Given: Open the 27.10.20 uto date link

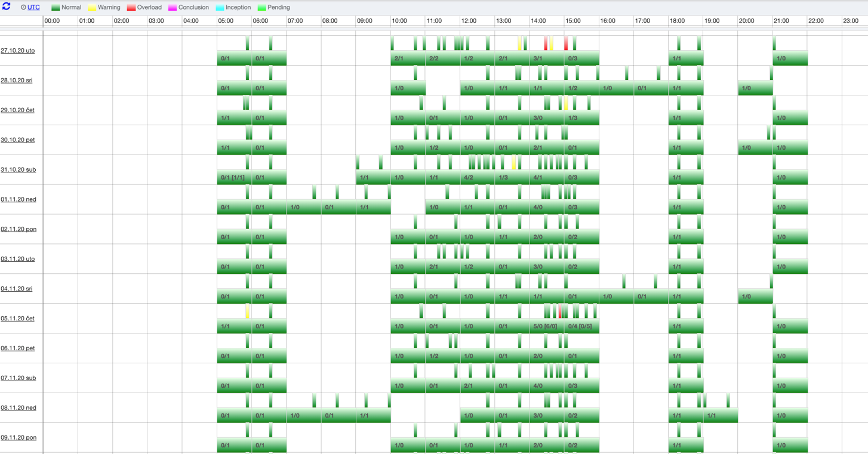Looking at the screenshot, I should pyautogui.click(x=17, y=51).
